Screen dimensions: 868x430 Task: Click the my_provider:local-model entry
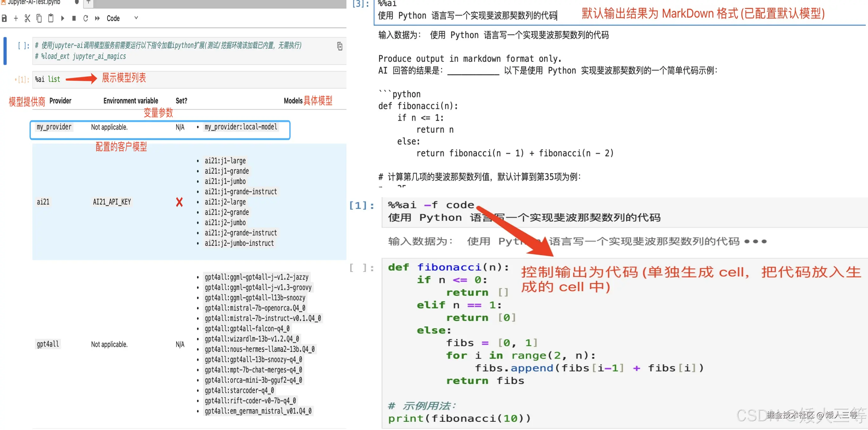(241, 127)
